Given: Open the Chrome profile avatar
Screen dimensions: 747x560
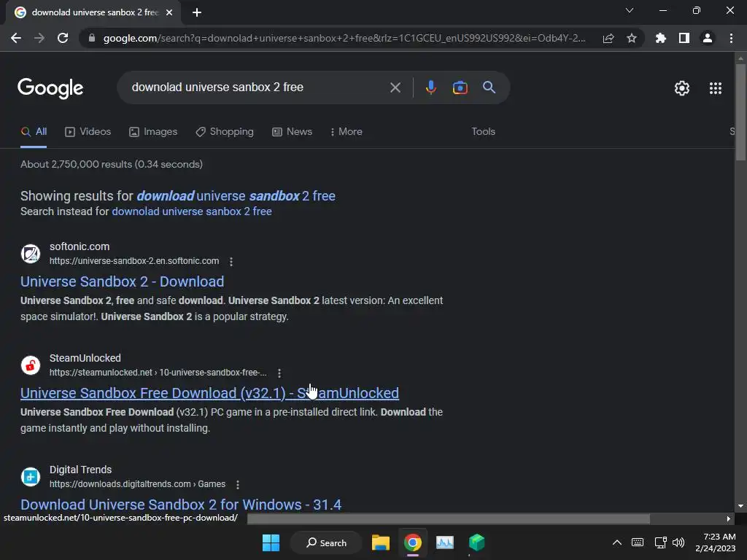Looking at the screenshot, I should [708, 38].
